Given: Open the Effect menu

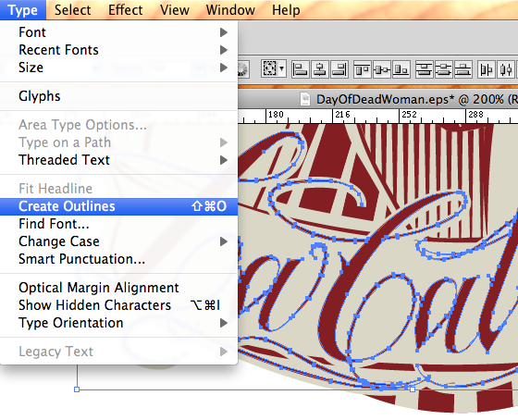Looking at the screenshot, I should (126, 10).
